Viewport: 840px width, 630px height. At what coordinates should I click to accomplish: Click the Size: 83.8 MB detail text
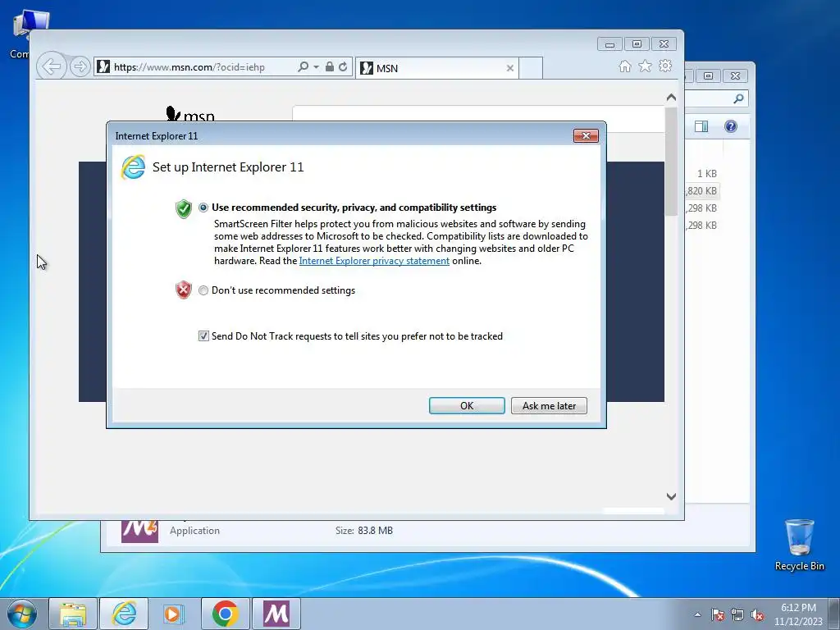point(363,531)
